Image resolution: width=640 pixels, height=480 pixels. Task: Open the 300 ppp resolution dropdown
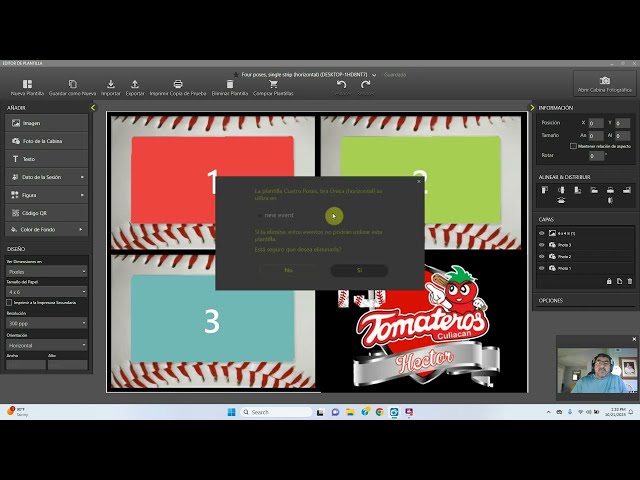tap(47, 323)
